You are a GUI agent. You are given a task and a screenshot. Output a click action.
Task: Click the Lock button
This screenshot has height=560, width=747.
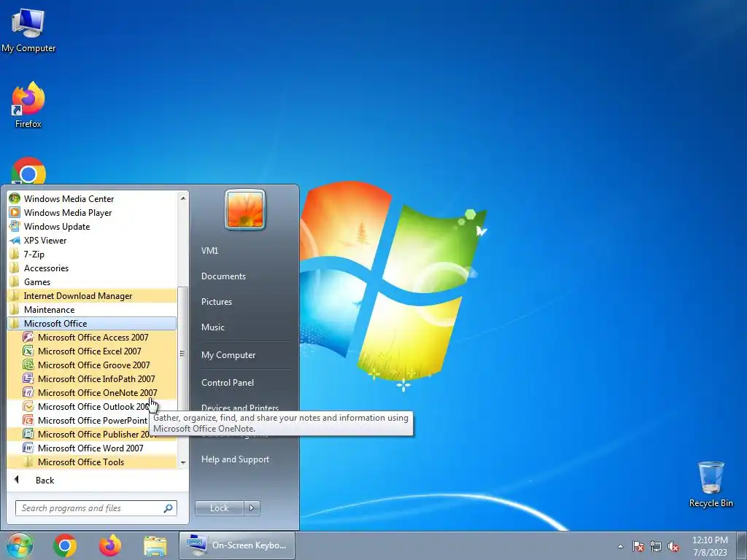click(x=220, y=508)
